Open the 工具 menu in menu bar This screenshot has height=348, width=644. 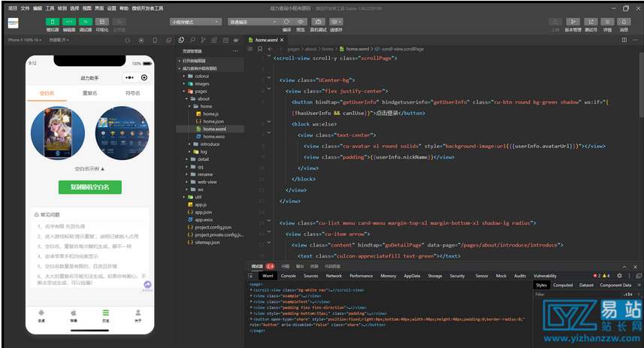[x=50, y=8]
